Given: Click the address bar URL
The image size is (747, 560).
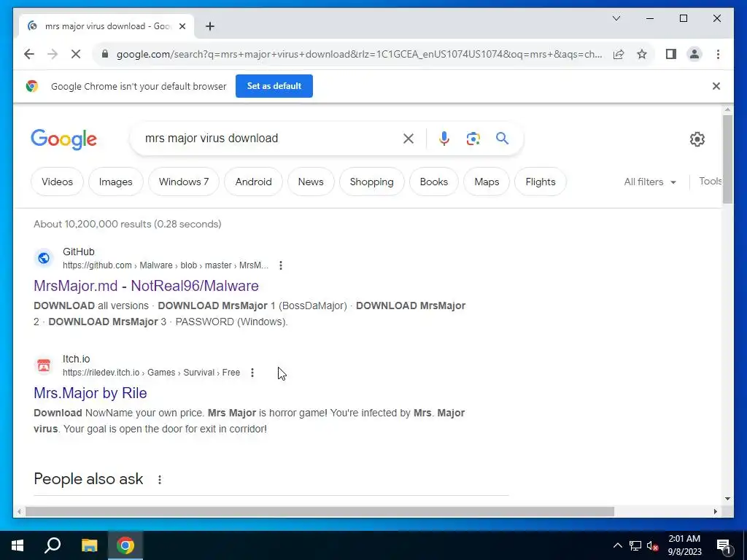Looking at the screenshot, I should pos(359,54).
